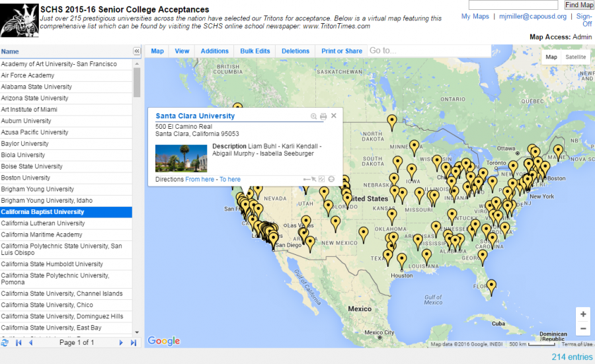Get directions To here
This screenshot has height=364, width=595.
(230, 179)
